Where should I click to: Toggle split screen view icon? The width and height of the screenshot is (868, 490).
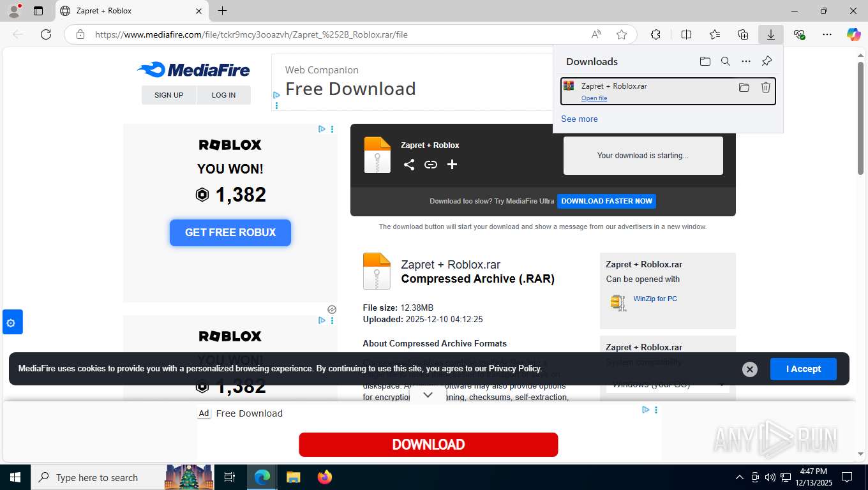click(686, 34)
